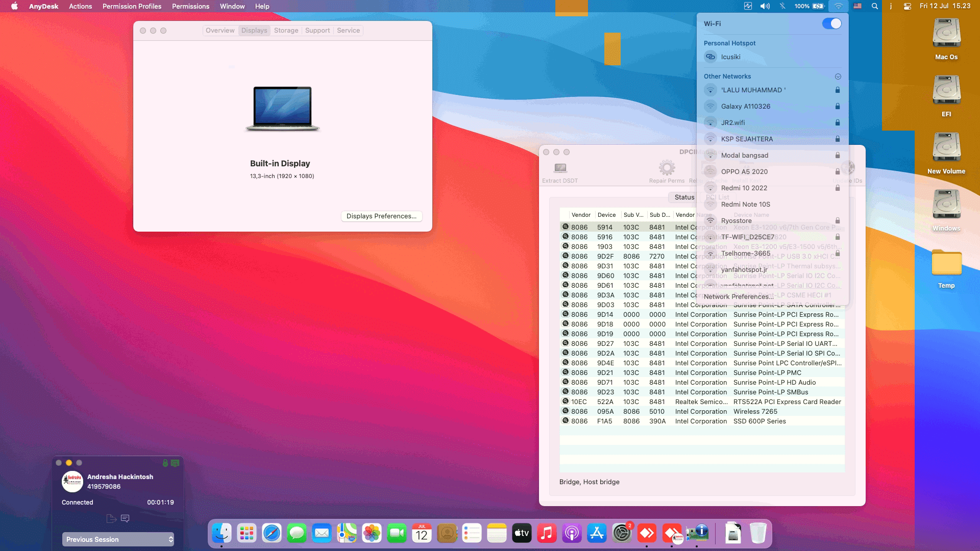Screen dimensions: 980x551
Task: Sort by the Vendor column header
Action: coord(581,215)
